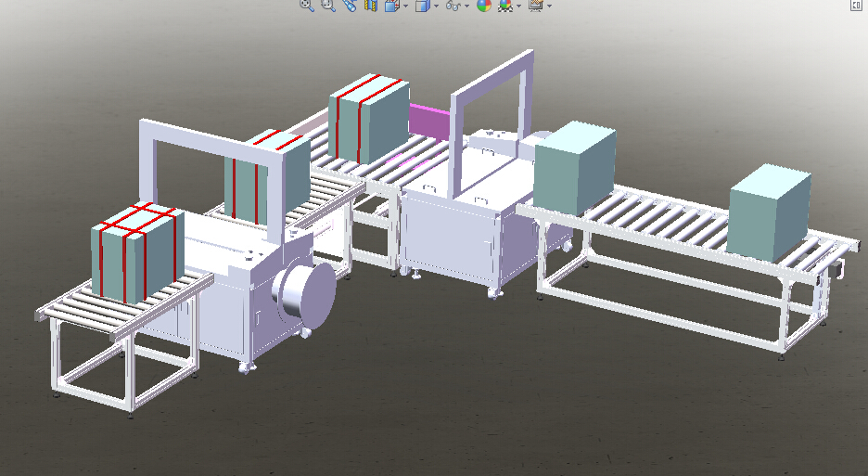Toggle the Section View tool

[x=370, y=5]
